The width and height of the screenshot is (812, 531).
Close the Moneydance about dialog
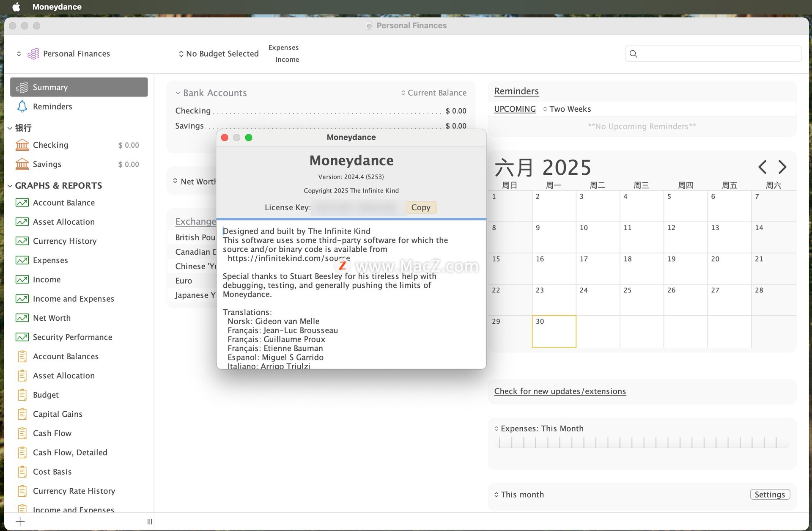pyautogui.click(x=225, y=138)
